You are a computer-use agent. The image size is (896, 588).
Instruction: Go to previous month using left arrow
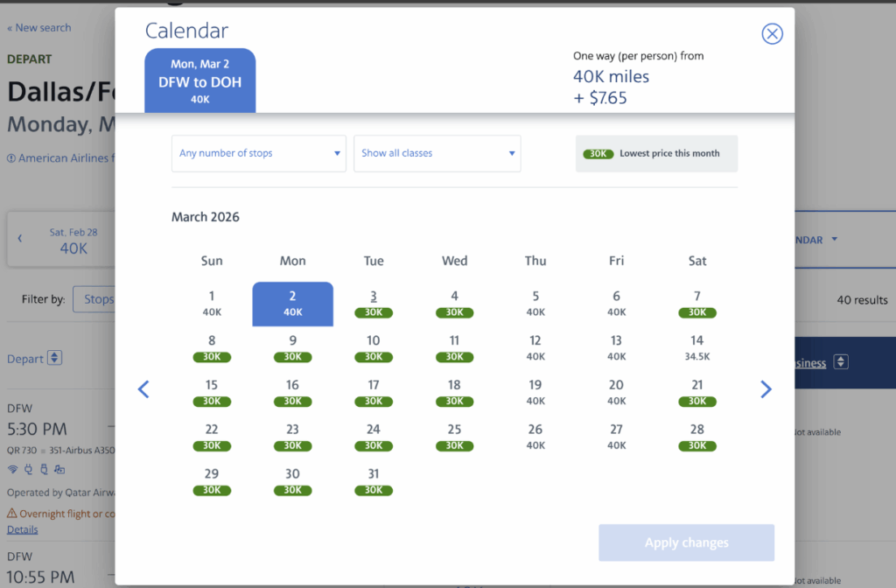click(143, 389)
